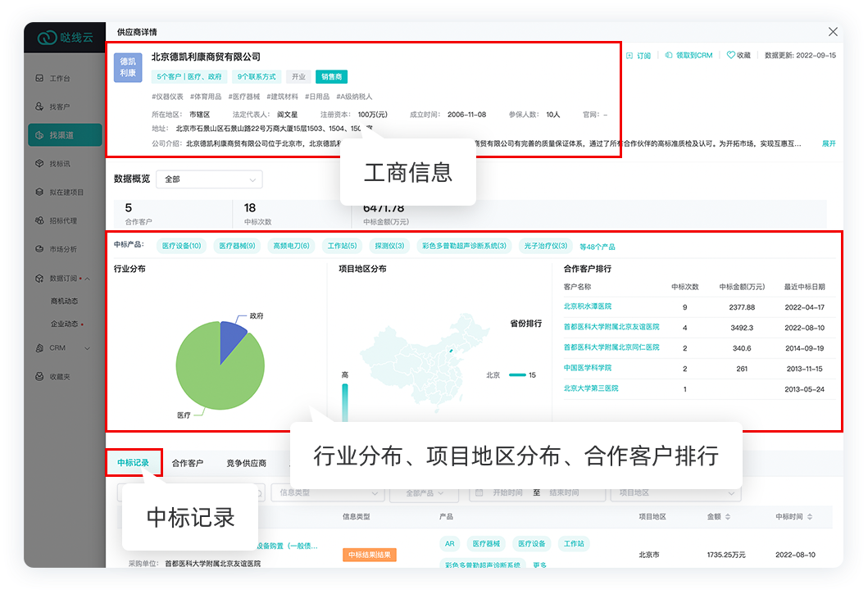Click the 德凯利康 company avatar
Image resolution: width=868 pixels, height=594 pixels.
[x=128, y=67]
